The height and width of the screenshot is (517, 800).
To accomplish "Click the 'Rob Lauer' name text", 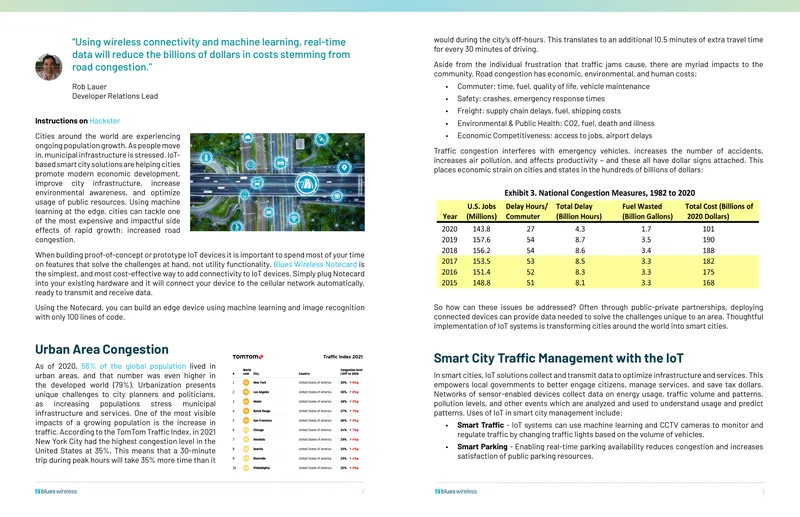I will click(89, 87).
